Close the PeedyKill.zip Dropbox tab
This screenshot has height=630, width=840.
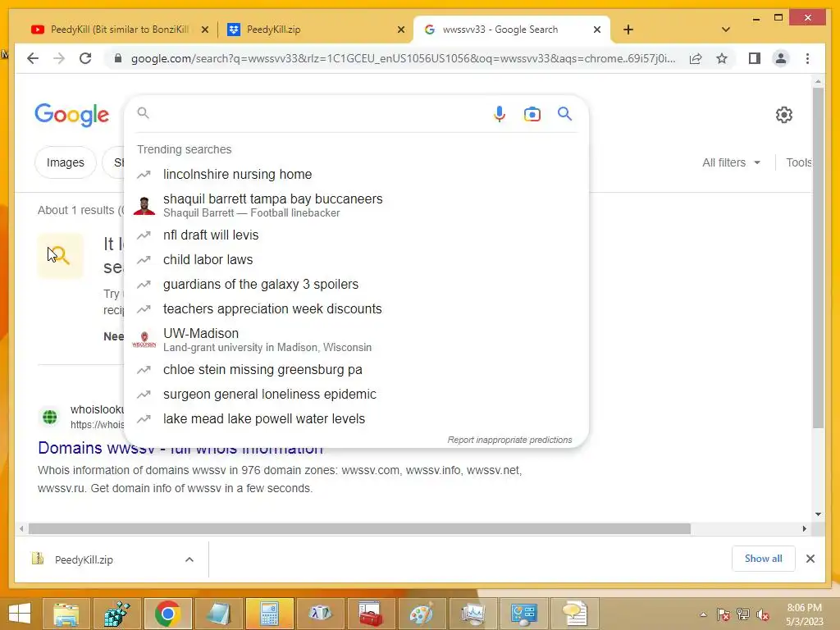[x=400, y=30]
